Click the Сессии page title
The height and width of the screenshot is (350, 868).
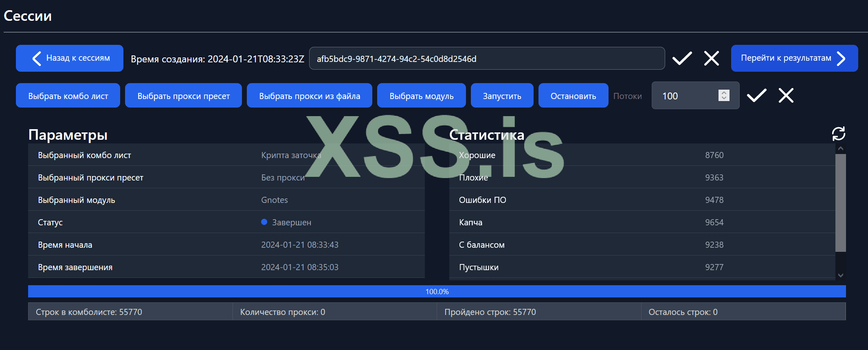tap(28, 16)
